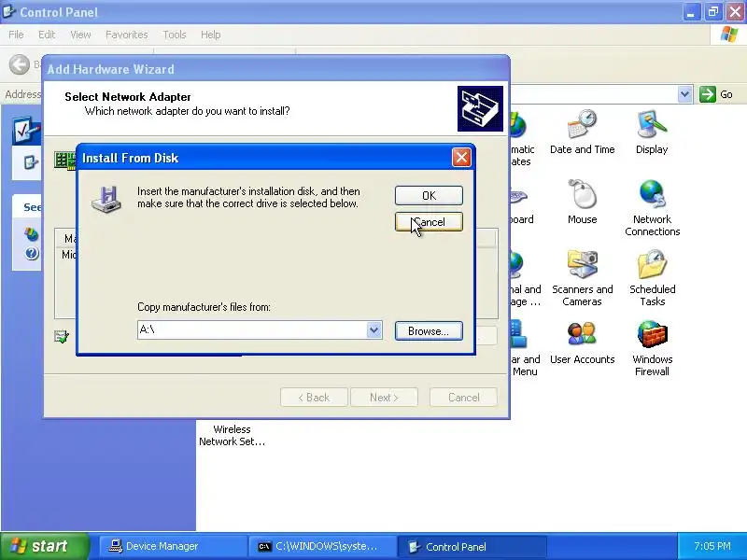This screenshot has width=747, height=560.
Task: Click the digitally signed driver icon
Action: 62,336
